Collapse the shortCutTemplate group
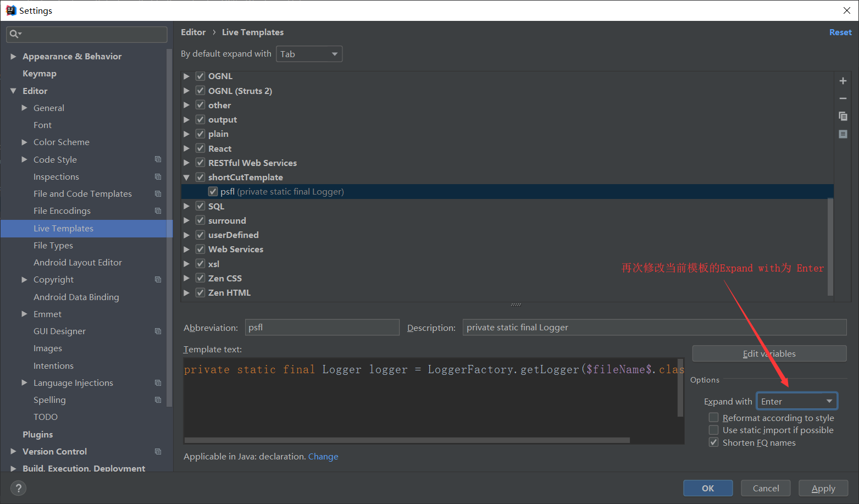Viewport: 859px width, 504px height. tap(187, 177)
